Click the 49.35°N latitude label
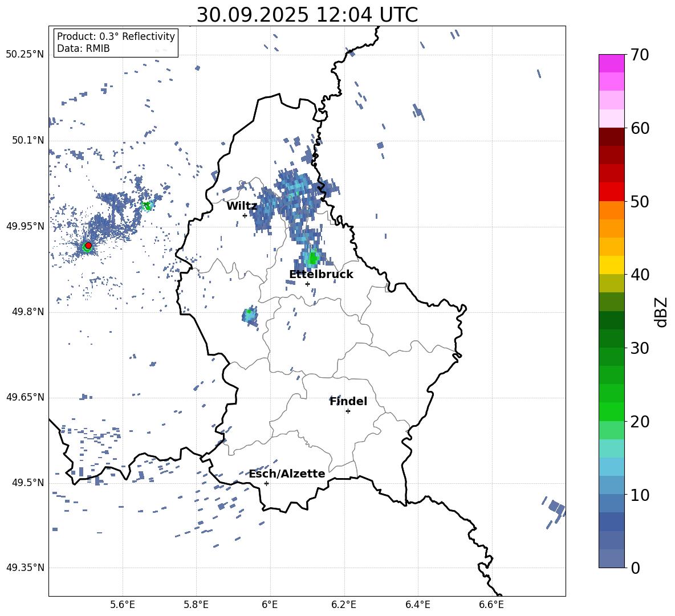 pos(25,568)
